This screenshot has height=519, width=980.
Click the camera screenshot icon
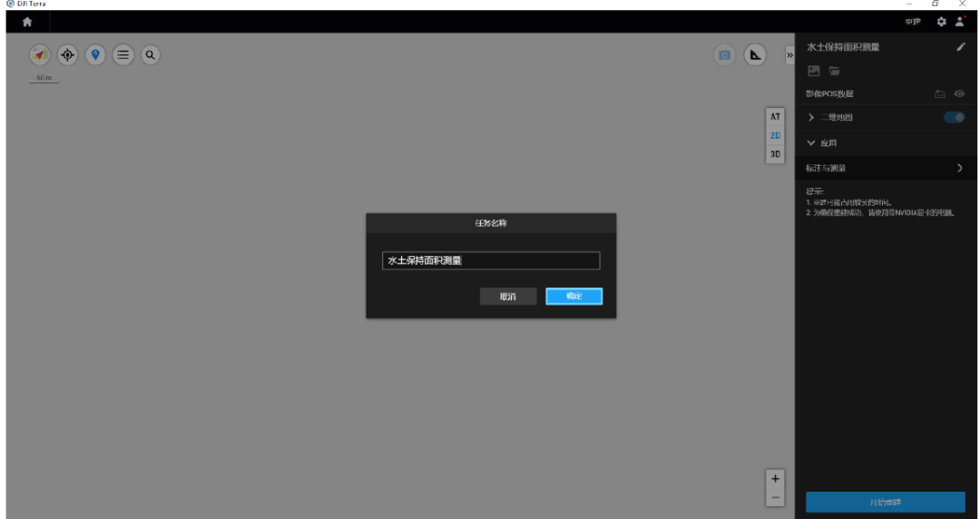pos(724,55)
